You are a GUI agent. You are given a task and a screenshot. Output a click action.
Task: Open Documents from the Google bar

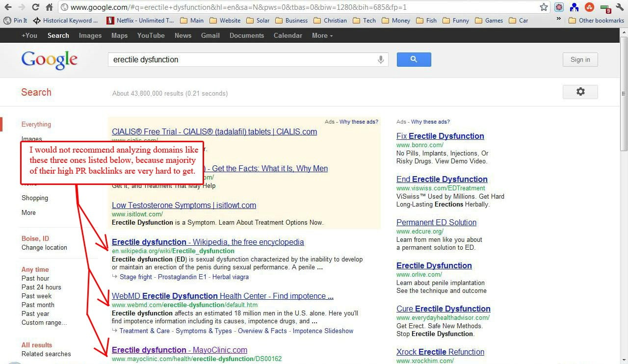(247, 35)
